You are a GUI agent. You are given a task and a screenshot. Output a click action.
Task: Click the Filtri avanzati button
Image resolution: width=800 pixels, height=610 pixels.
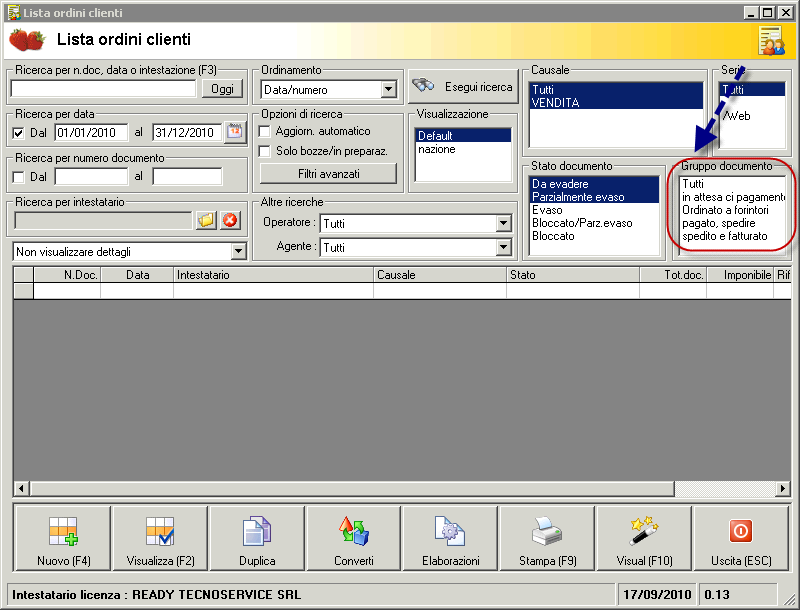pos(328,174)
